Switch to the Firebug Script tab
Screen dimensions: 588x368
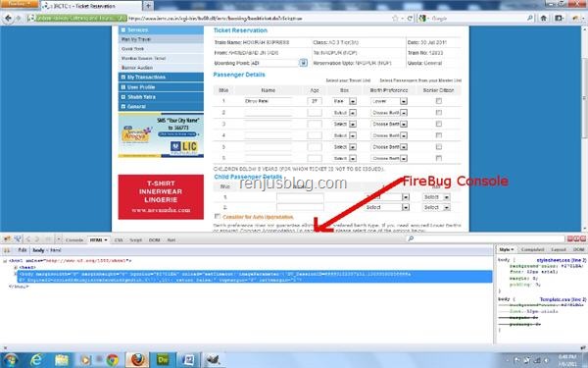coord(136,240)
